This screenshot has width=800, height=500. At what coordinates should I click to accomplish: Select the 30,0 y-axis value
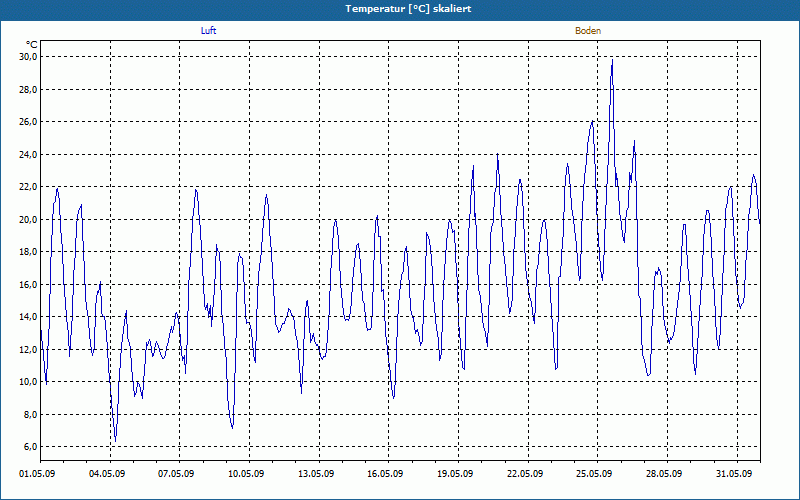click(x=29, y=57)
